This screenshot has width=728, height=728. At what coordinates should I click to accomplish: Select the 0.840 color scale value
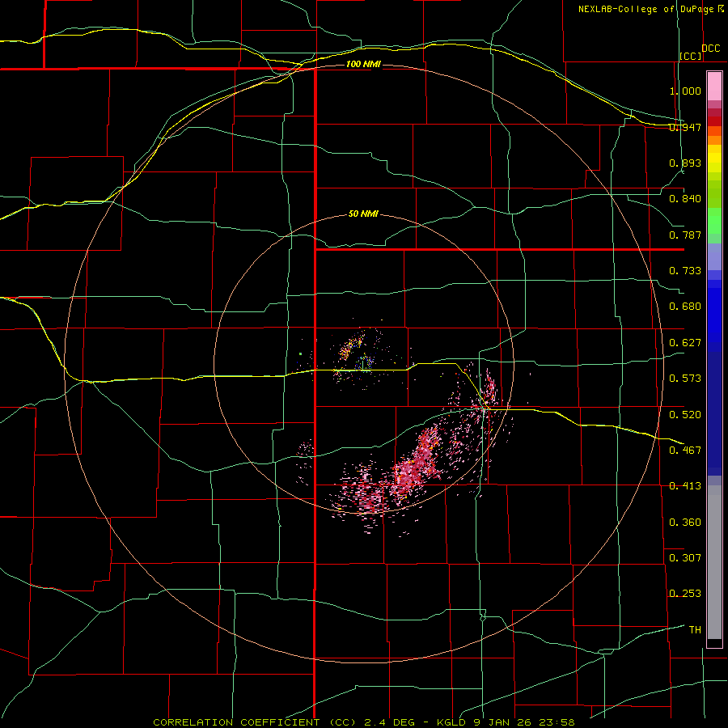point(685,199)
